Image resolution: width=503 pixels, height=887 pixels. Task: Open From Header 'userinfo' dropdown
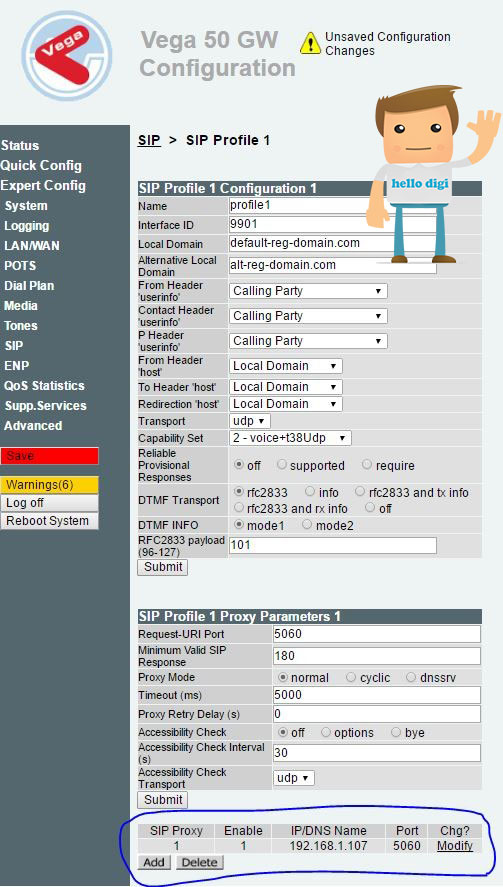click(x=308, y=291)
